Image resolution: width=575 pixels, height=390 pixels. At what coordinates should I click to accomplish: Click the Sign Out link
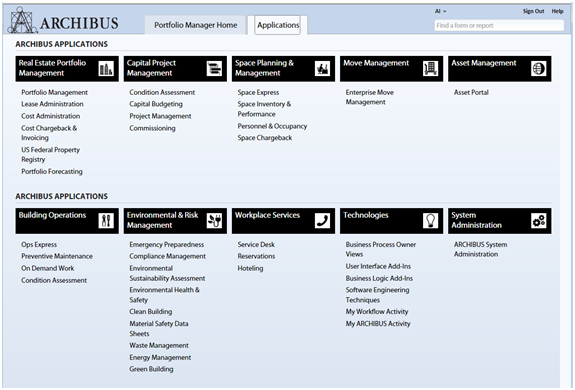click(533, 11)
